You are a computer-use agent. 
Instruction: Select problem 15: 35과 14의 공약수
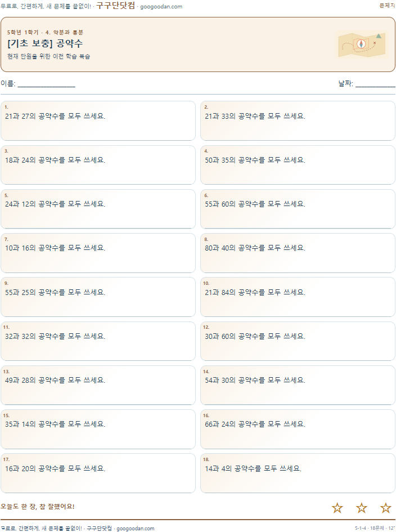[98, 429]
